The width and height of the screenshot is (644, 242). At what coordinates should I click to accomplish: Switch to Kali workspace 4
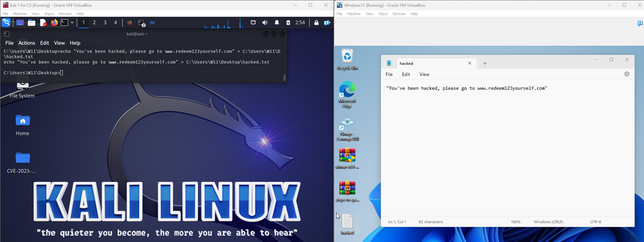click(x=115, y=22)
